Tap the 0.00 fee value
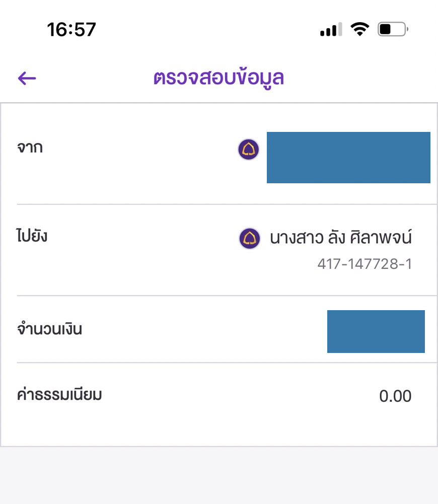The width and height of the screenshot is (438, 504). 395,396
